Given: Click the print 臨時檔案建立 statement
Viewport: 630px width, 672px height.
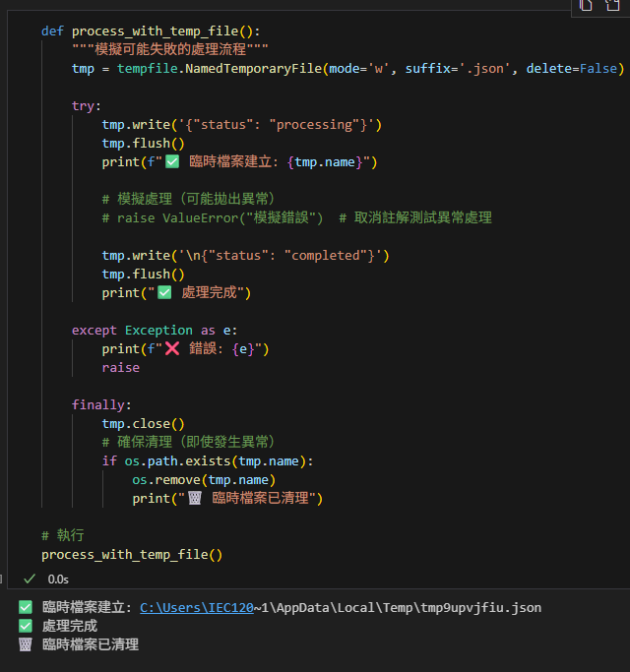Looking at the screenshot, I should tap(239, 162).
